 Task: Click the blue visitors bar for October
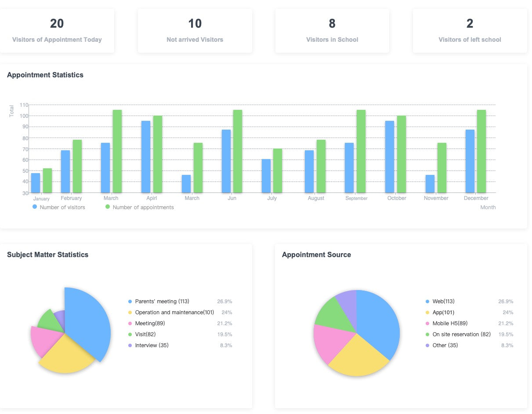[x=390, y=157]
